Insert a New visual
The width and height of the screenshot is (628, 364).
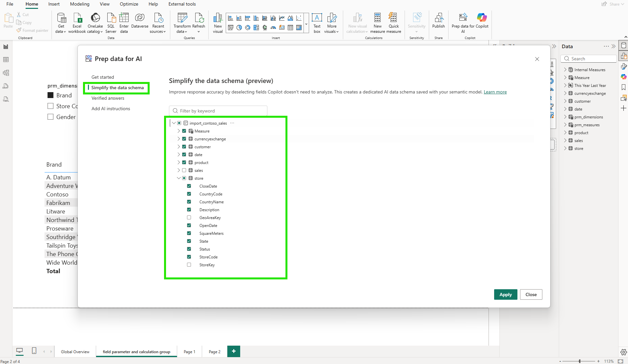pyautogui.click(x=218, y=23)
